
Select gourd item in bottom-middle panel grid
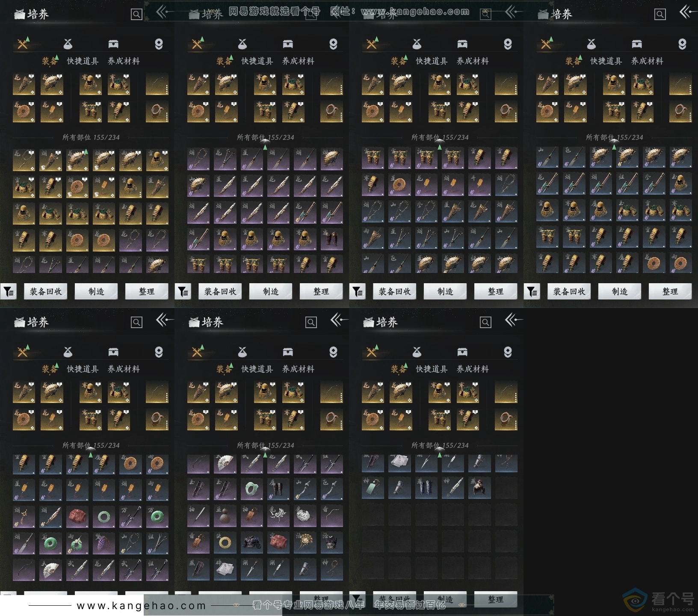tap(225, 517)
